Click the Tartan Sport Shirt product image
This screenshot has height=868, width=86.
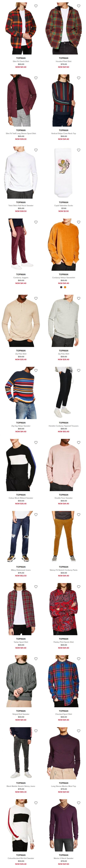tap(21, 609)
